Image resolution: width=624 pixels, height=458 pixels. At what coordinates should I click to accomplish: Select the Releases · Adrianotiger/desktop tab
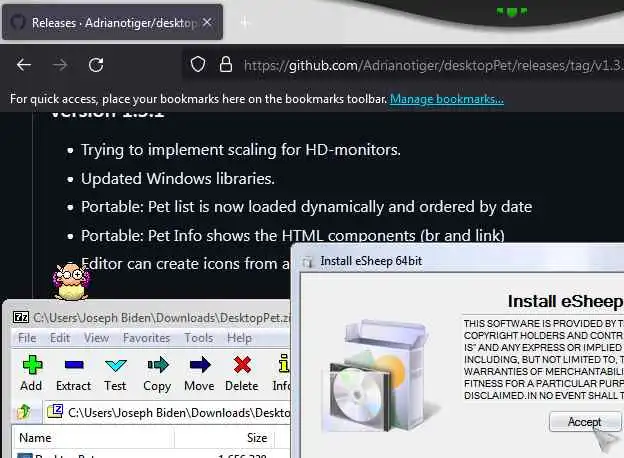pos(112,23)
